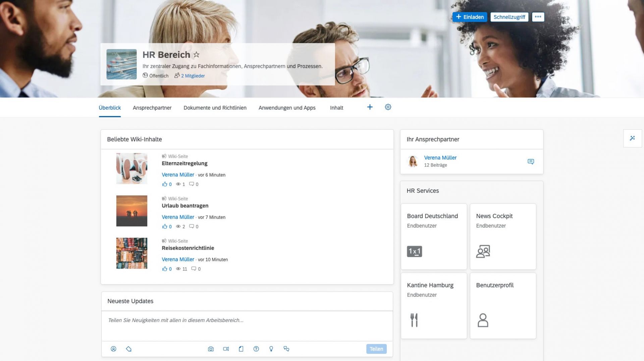
Task: Open the three-dots more options menu
Action: tap(538, 17)
